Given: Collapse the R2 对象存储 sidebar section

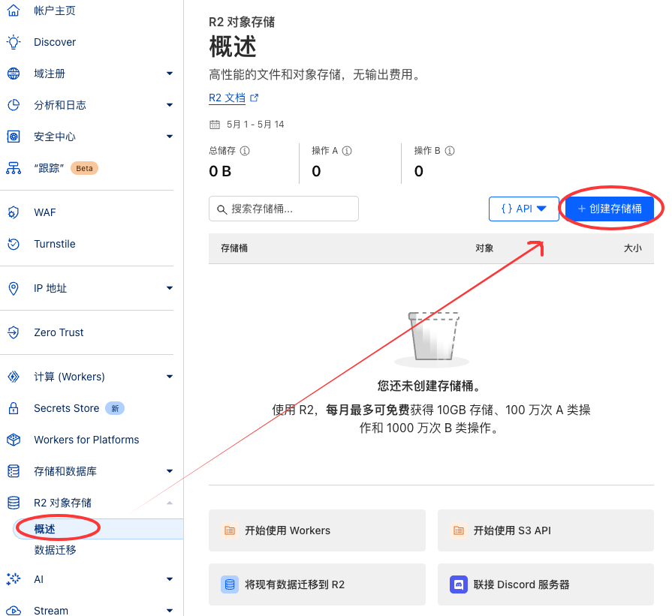Looking at the screenshot, I should 170,503.
